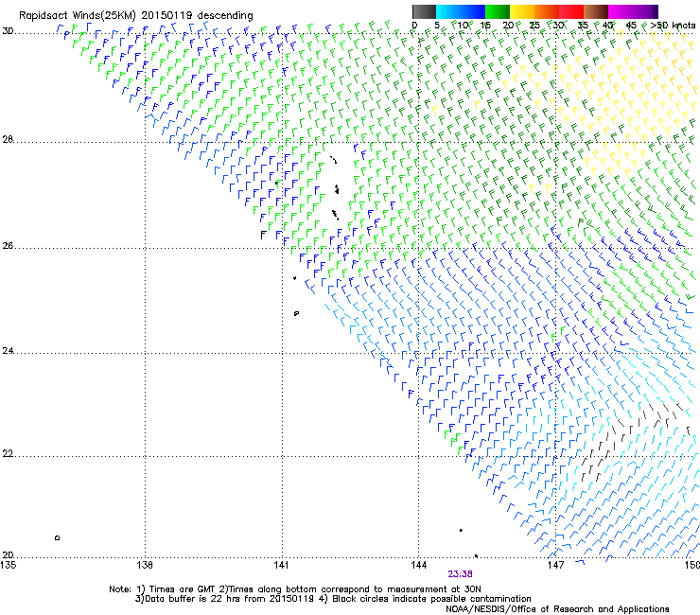The height and width of the screenshot is (615, 700).
Task: Click latitude label 24
Action: (x=8, y=351)
